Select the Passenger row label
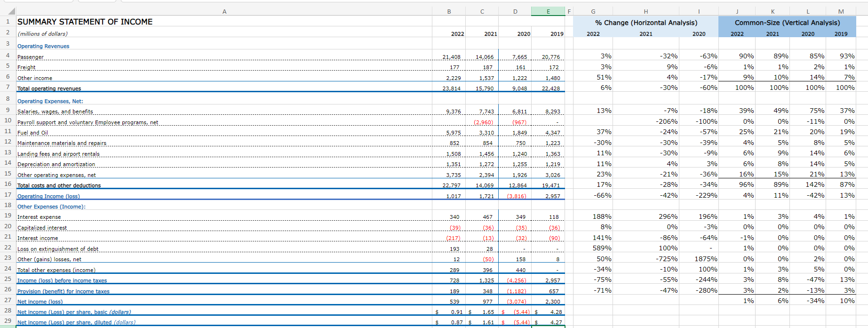Viewport: 868px width, 328px height. click(x=30, y=57)
